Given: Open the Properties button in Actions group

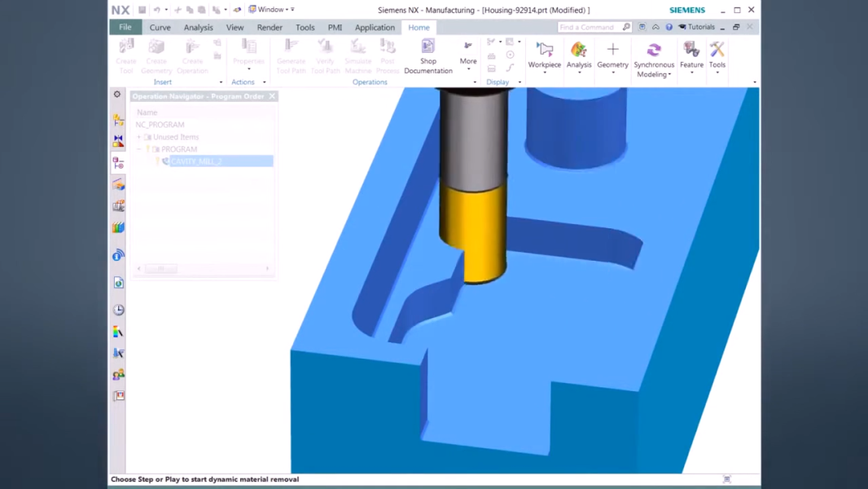Looking at the screenshot, I should 248,55.
